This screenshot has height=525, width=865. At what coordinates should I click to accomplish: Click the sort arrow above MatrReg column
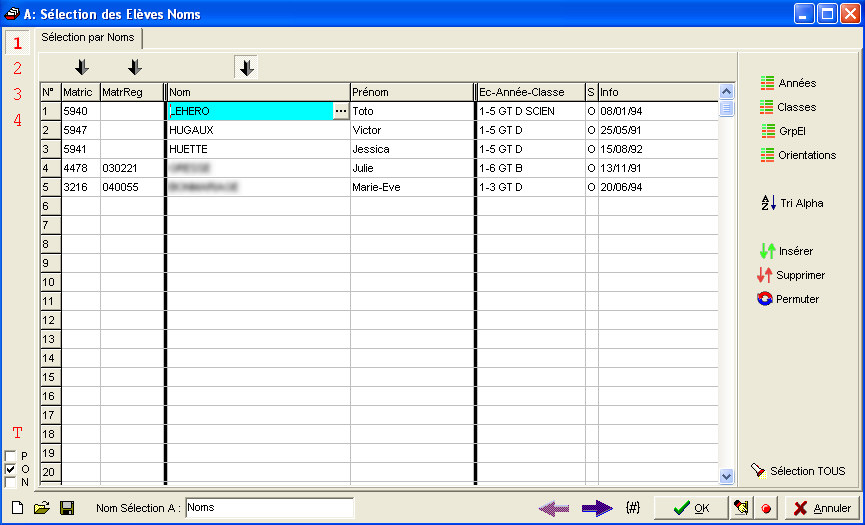(135, 67)
